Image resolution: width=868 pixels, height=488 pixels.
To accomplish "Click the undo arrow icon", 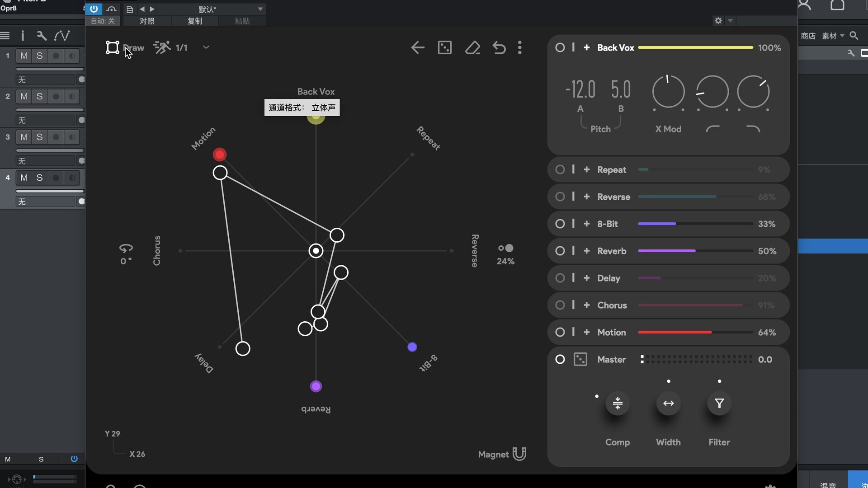I will (x=499, y=47).
